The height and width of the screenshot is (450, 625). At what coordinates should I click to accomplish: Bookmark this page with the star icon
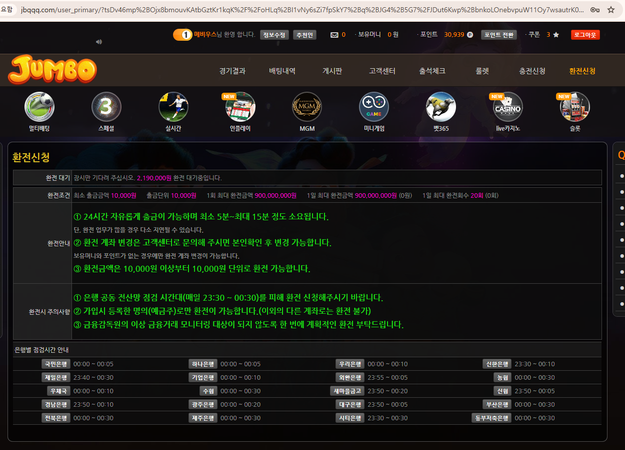(x=595, y=6)
